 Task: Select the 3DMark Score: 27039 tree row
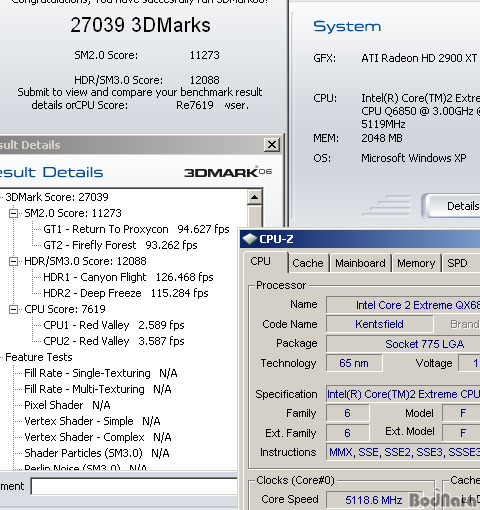tap(57, 197)
